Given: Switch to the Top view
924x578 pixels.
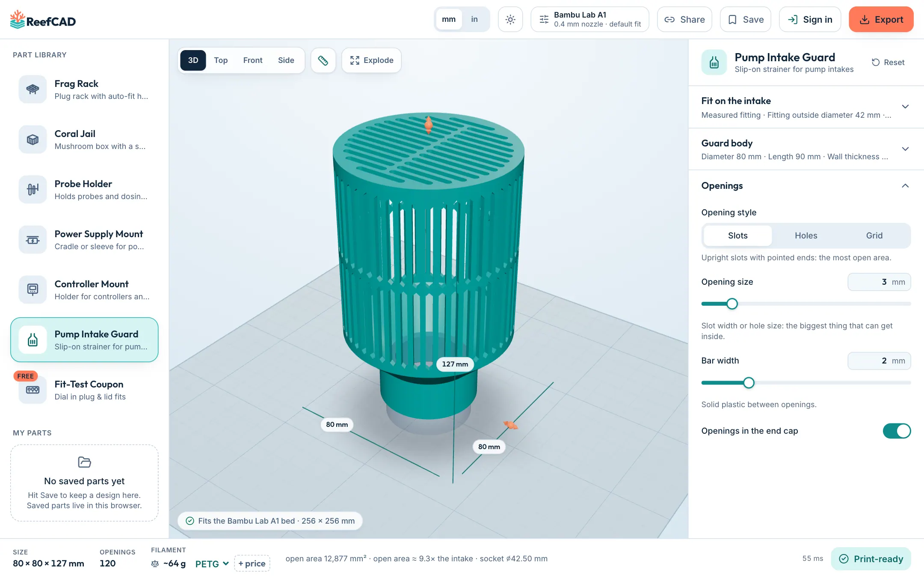Looking at the screenshot, I should (x=221, y=60).
